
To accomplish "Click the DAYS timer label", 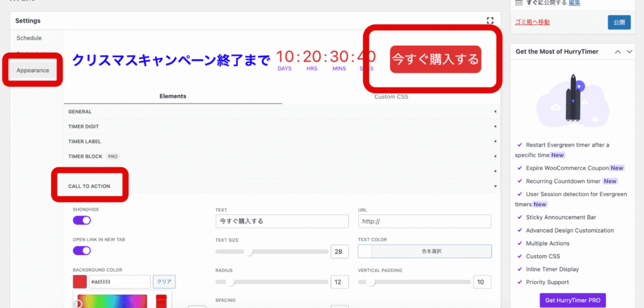I will 284,69.
